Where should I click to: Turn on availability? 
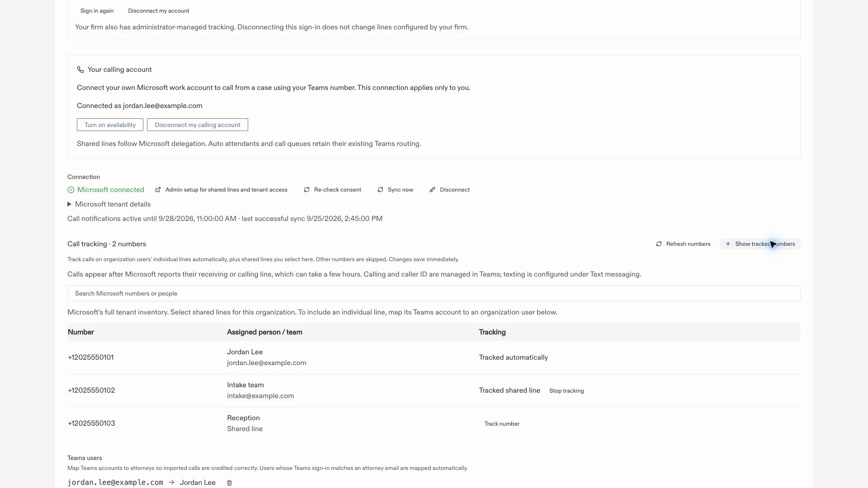pyautogui.click(x=110, y=125)
